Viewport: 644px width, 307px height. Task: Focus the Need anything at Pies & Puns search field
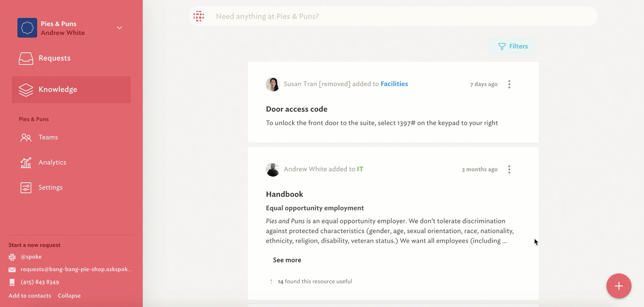tap(393, 16)
